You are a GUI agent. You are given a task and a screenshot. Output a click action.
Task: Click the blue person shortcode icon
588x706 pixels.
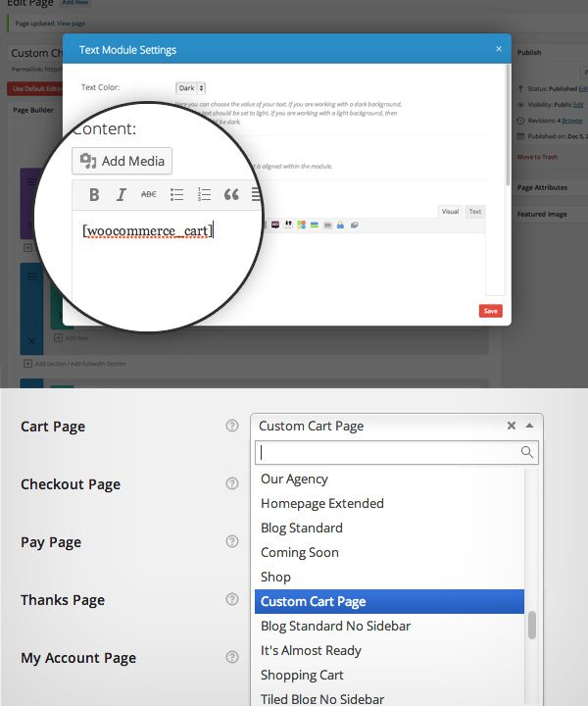341,225
